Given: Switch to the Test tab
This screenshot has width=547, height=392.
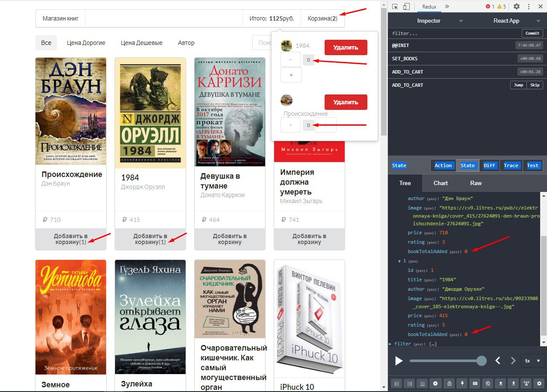Looking at the screenshot, I should point(532,165).
